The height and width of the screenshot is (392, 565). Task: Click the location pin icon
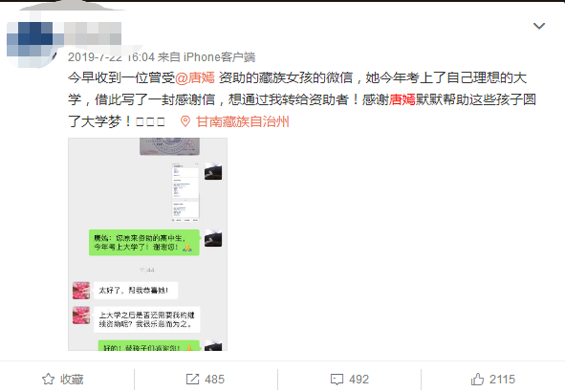point(185,121)
